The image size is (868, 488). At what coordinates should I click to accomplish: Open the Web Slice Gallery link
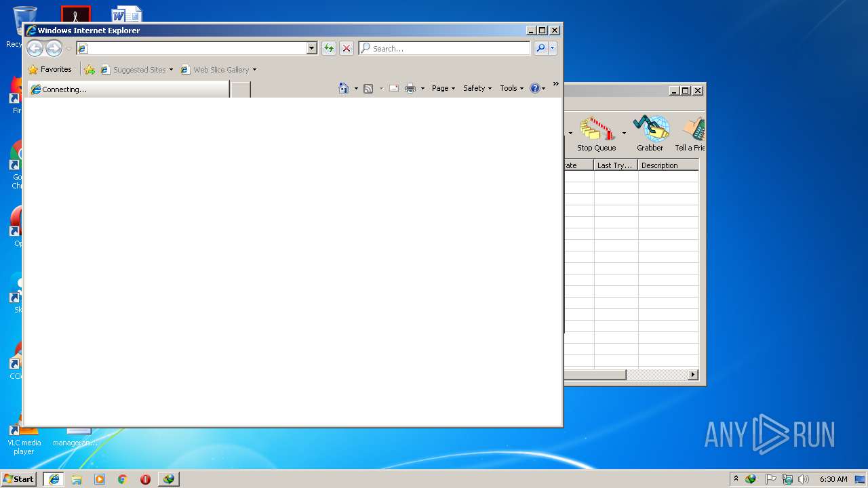[215, 69]
